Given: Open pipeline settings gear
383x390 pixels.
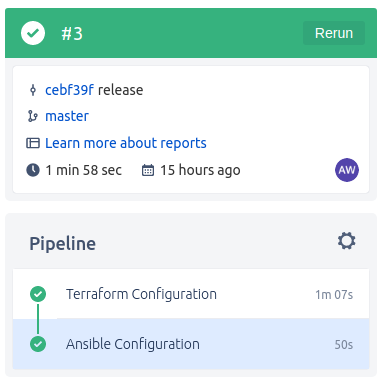Looking at the screenshot, I should pyautogui.click(x=347, y=241).
